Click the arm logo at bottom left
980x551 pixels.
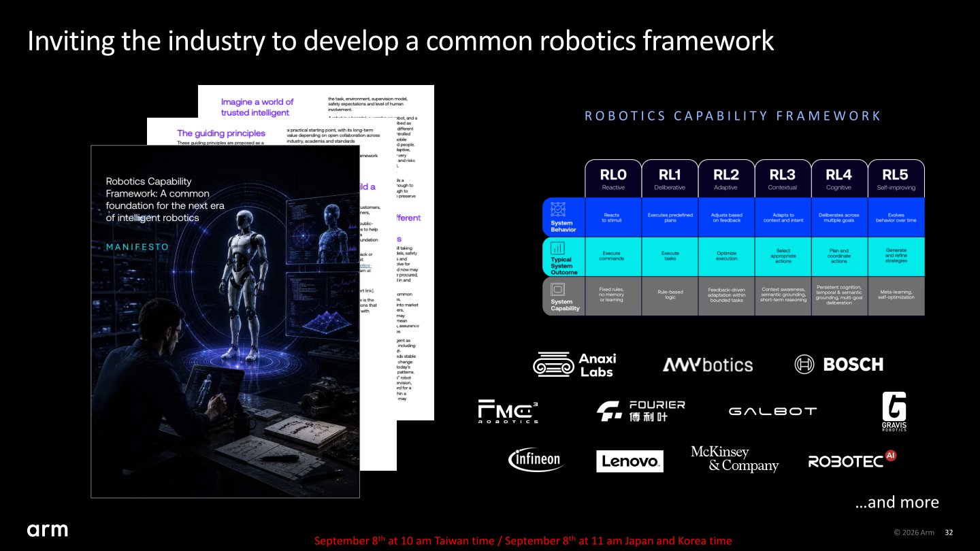pyautogui.click(x=48, y=530)
